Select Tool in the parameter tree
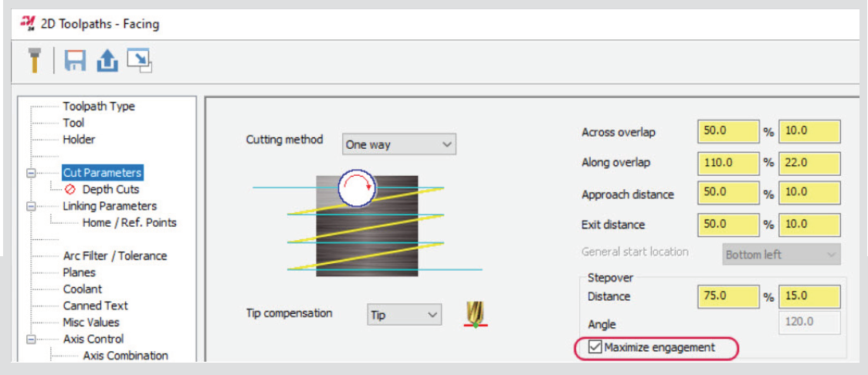Screen dimensions: 868x375 73,123
